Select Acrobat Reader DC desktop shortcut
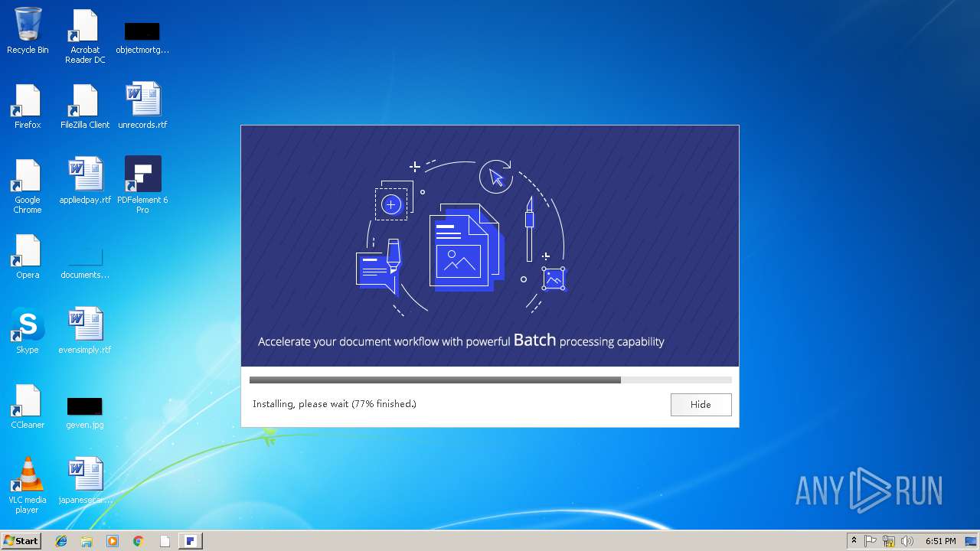980x551 pixels. coord(85,36)
